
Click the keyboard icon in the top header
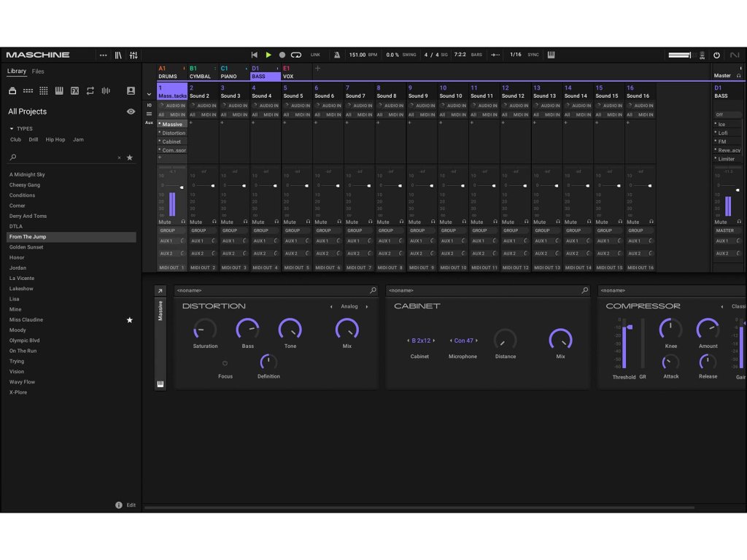551,55
